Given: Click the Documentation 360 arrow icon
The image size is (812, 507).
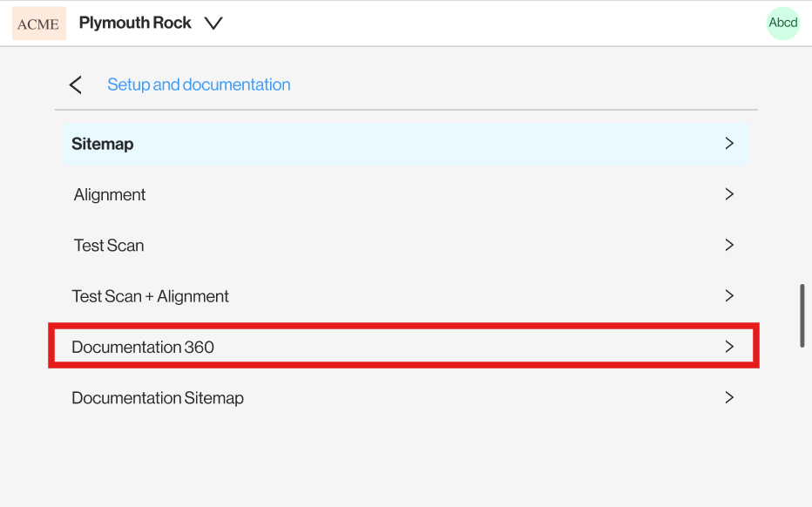Looking at the screenshot, I should [729, 347].
